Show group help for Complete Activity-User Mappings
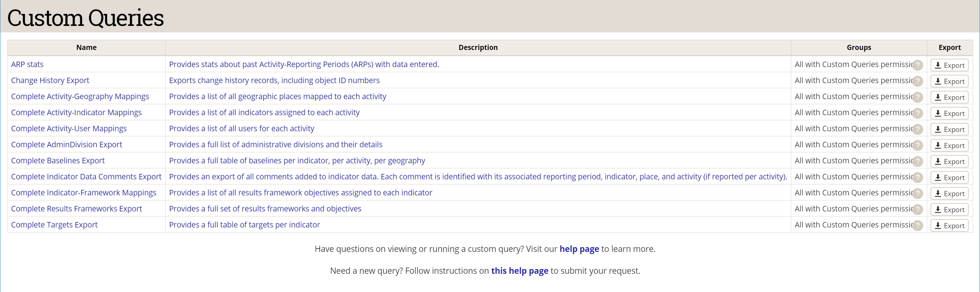This screenshot has width=980, height=292. tap(918, 129)
